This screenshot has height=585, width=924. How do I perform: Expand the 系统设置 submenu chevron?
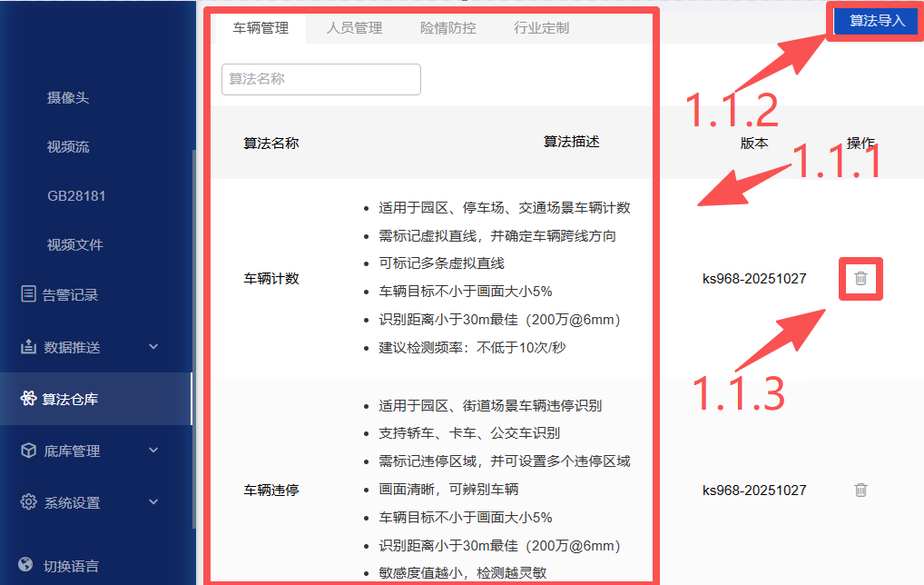153,502
